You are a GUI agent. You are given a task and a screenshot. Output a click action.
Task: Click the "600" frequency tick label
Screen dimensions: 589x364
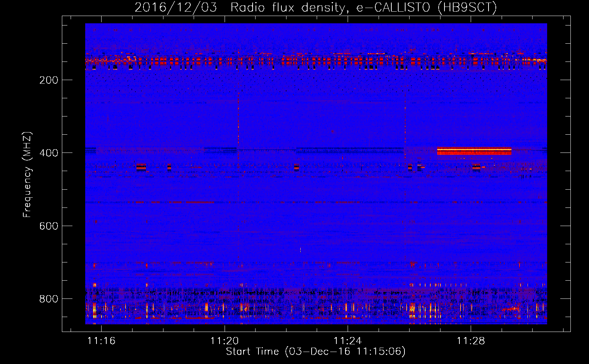[49, 226]
